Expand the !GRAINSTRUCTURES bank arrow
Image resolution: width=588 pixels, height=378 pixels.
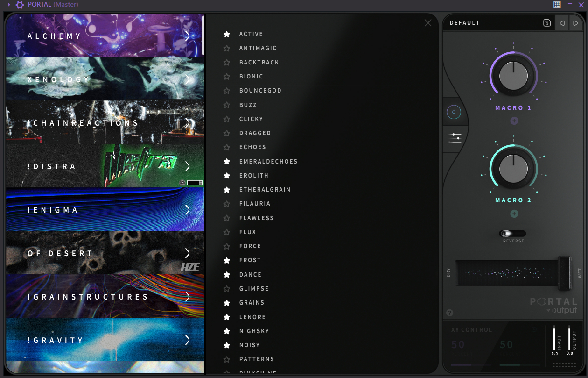pos(187,297)
